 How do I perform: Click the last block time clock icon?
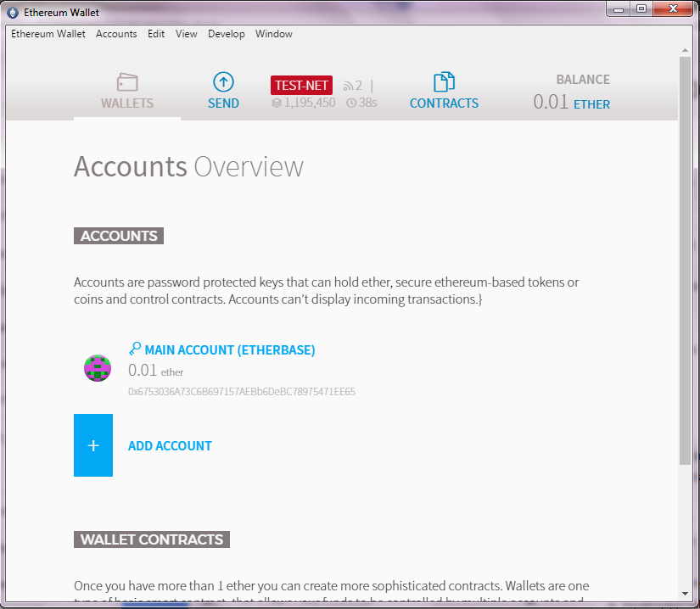pos(351,103)
